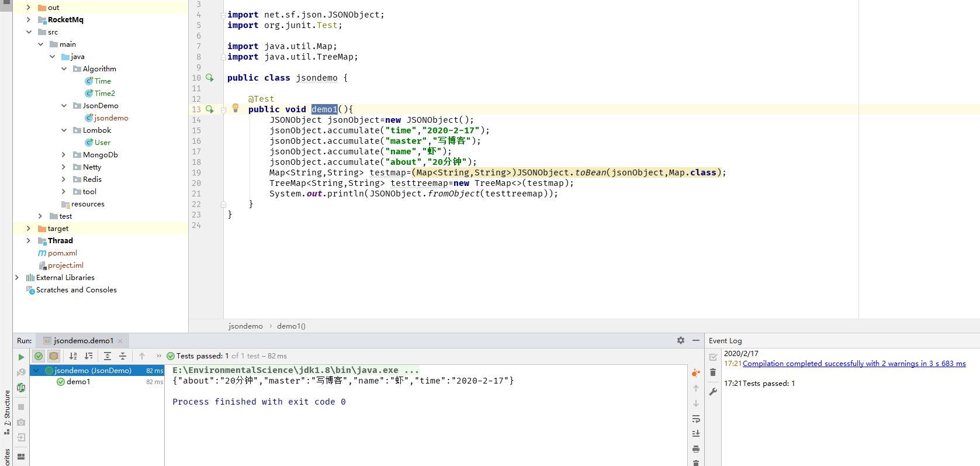
Task: Click demo1() breadcrumb
Action: tap(291, 326)
